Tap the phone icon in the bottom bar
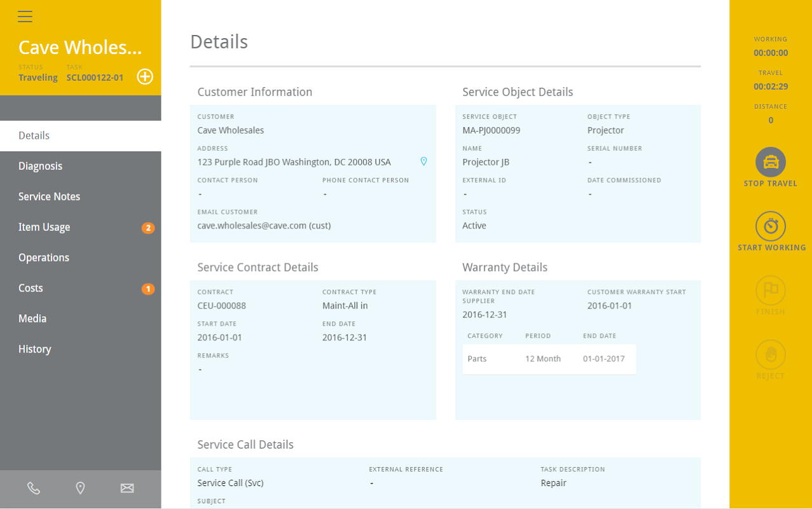The image size is (812, 509). coord(34,488)
